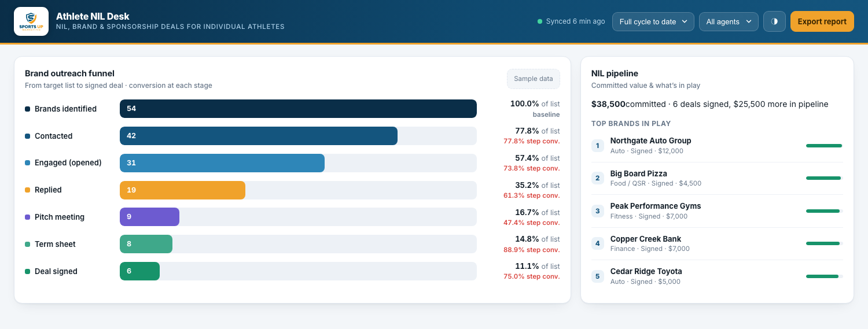Click the Engaged (opened) bar showing 31
Viewport: 868px width, 329px height.
pyautogui.click(x=222, y=163)
